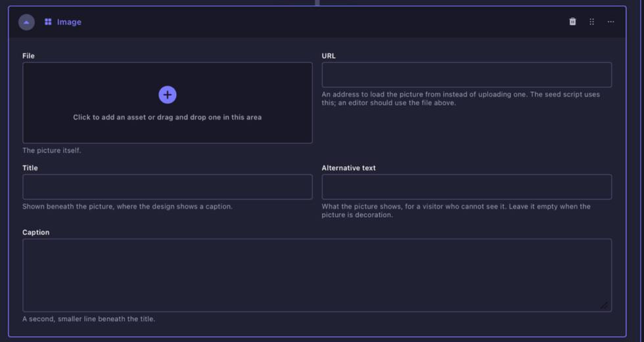Click the 'The picture itself.' hint text
Viewport: 644px width, 342px height.
point(52,150)
